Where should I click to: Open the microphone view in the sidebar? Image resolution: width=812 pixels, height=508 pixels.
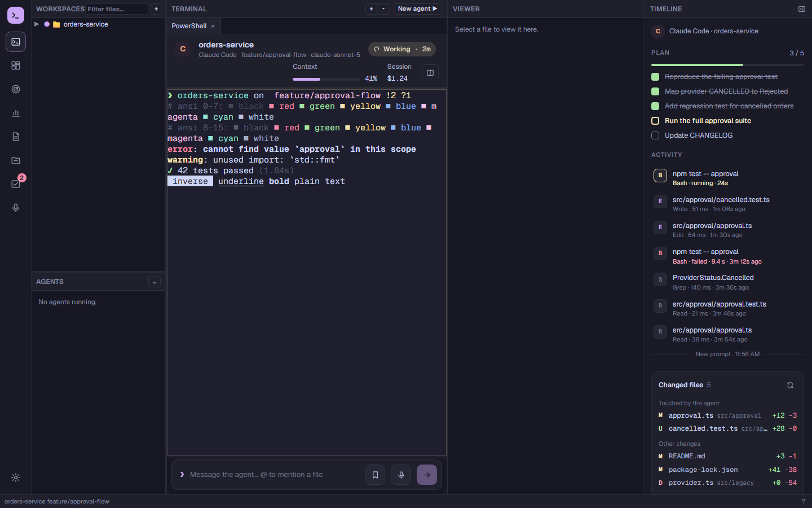click(x=16, y=208)
